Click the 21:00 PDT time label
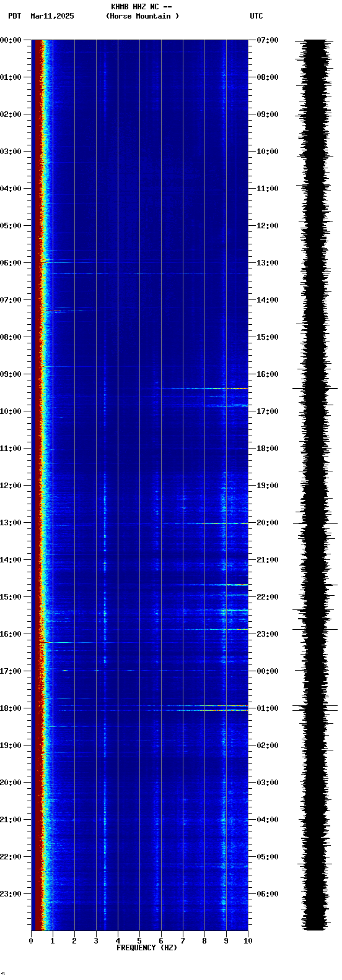Screen dimensions: 342x980 point(11,820)
